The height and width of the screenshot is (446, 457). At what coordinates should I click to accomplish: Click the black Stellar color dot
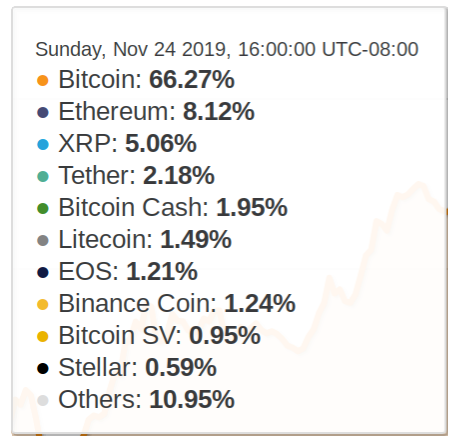[x=43, y=368]
